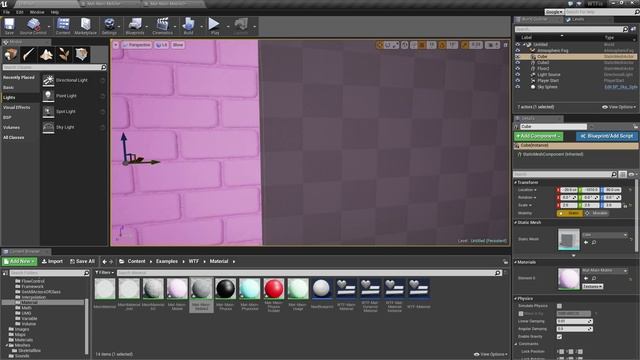Open the Settings toolbar icon

click(x=109, y=26)
